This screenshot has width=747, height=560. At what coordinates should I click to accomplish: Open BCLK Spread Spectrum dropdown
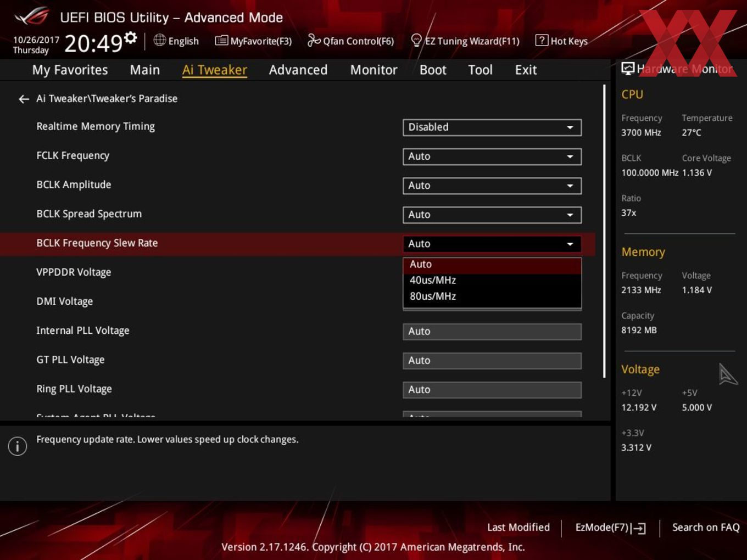click(x=492, y=215)
